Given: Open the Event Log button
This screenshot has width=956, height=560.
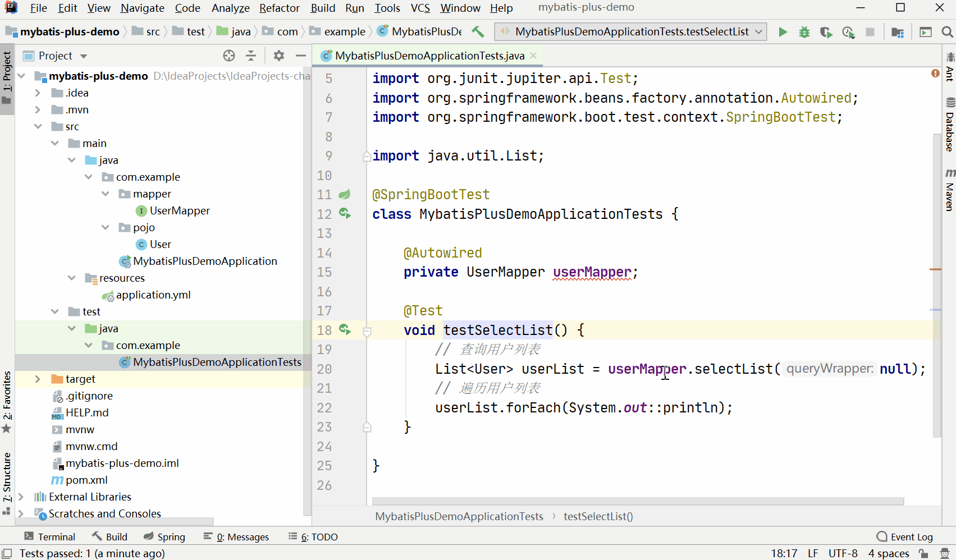Looking at the screenshot, I should tap(905, 537).
